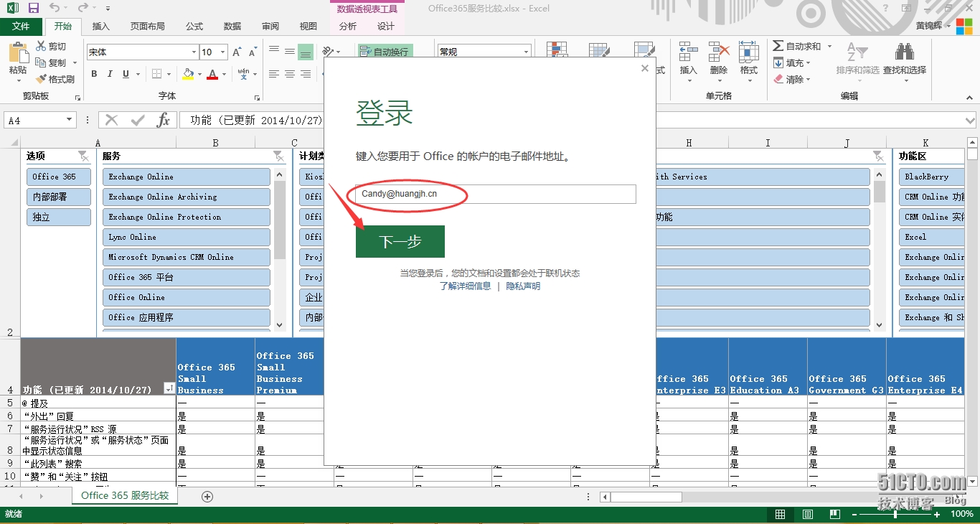Toggle the Office 365 slicer item
Screen dimensions: 980x524
coord(59,177)
